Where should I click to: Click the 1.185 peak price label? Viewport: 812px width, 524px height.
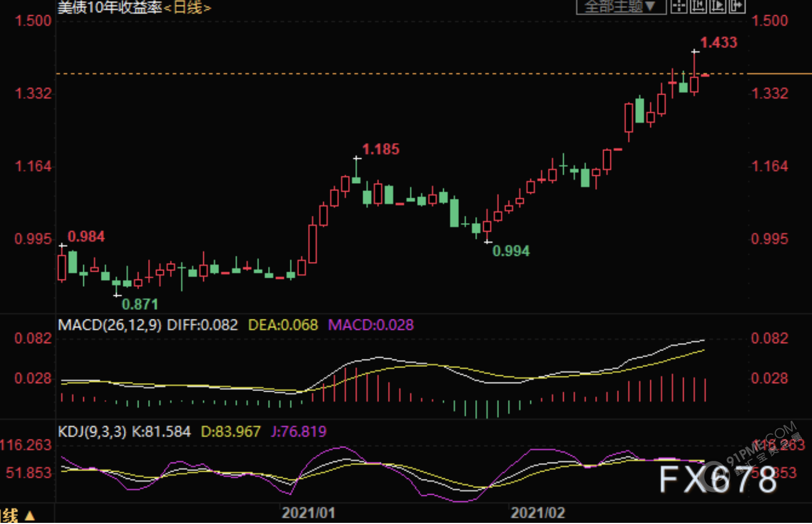point(381,149)
